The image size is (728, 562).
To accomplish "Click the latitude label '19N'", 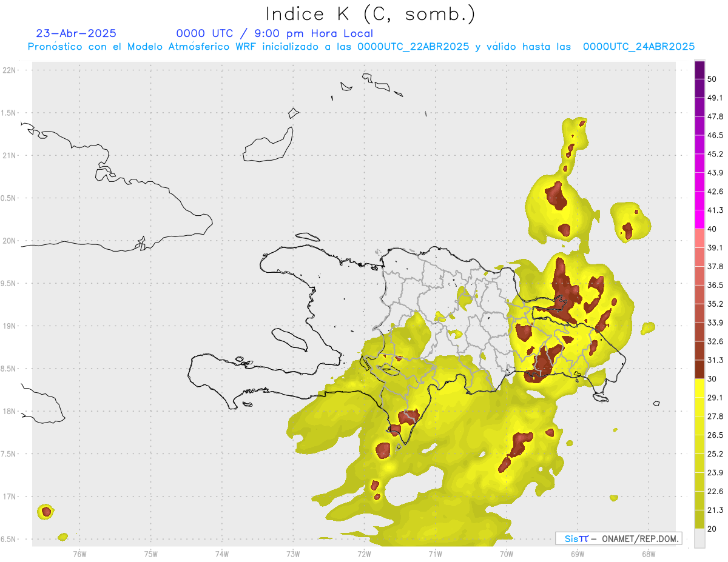I will (x=10, y=326).
